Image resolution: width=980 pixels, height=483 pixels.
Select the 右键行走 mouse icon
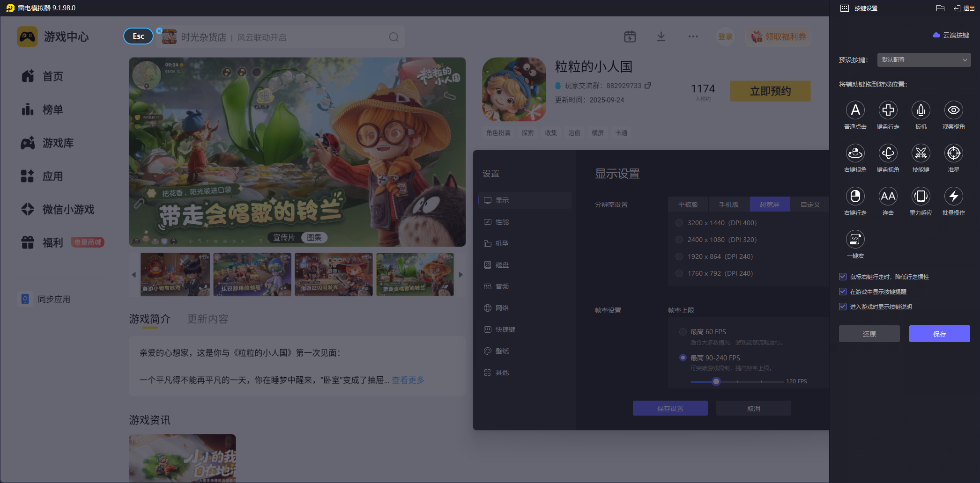[x=855, y=197]
